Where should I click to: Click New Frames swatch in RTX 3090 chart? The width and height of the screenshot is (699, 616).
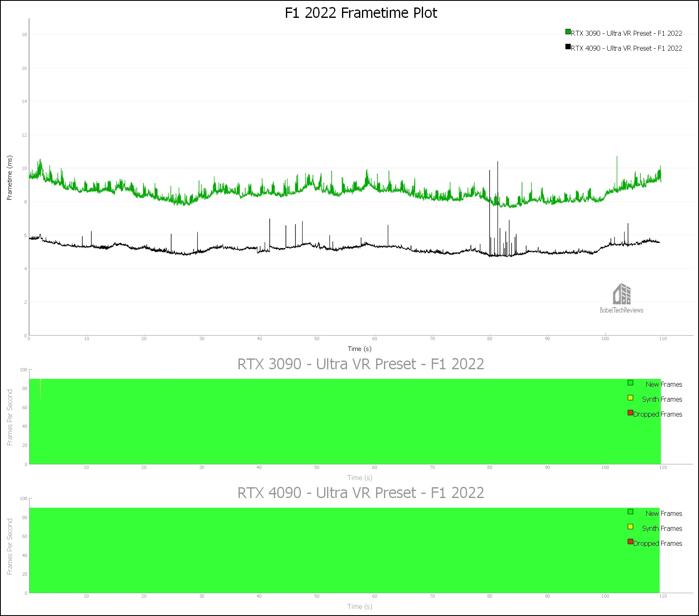[x=630, y=383]
